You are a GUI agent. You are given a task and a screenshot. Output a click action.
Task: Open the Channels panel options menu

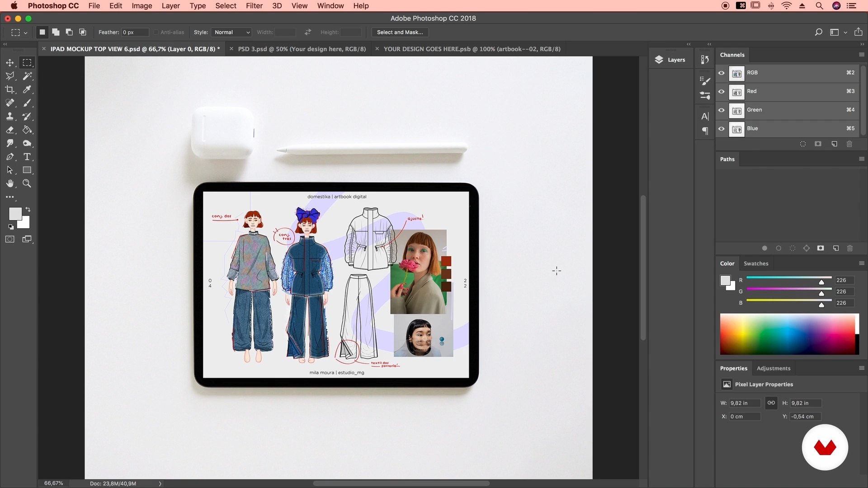point(861,55)
